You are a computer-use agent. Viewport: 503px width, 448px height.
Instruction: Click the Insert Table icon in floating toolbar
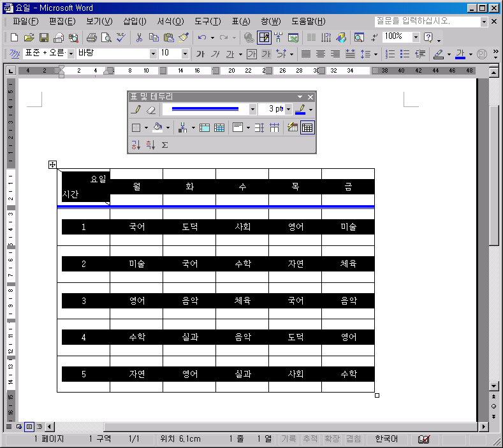point(182,128)
